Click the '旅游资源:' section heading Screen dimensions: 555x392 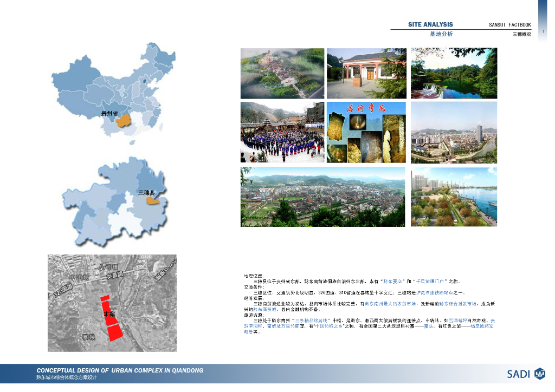[x=254, y=315]
